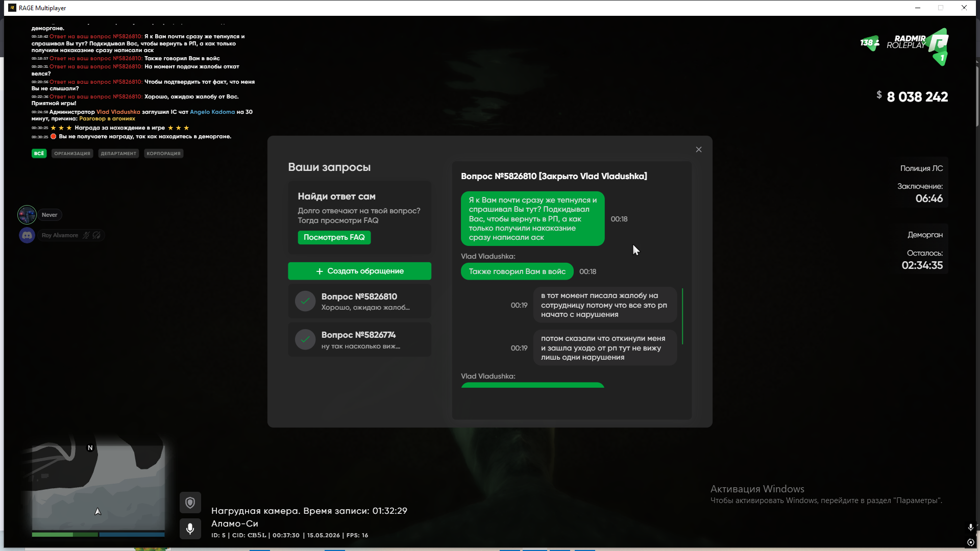This screenshot has height=551, width=980.
Task: Select the ВСЁ chat filter
Action: (x=39, y=154)
